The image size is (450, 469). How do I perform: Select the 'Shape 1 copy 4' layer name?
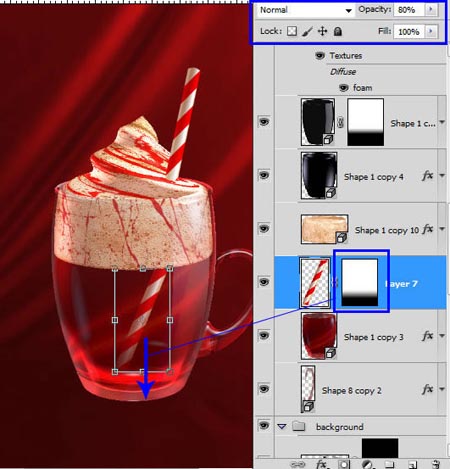pos(373,177)
